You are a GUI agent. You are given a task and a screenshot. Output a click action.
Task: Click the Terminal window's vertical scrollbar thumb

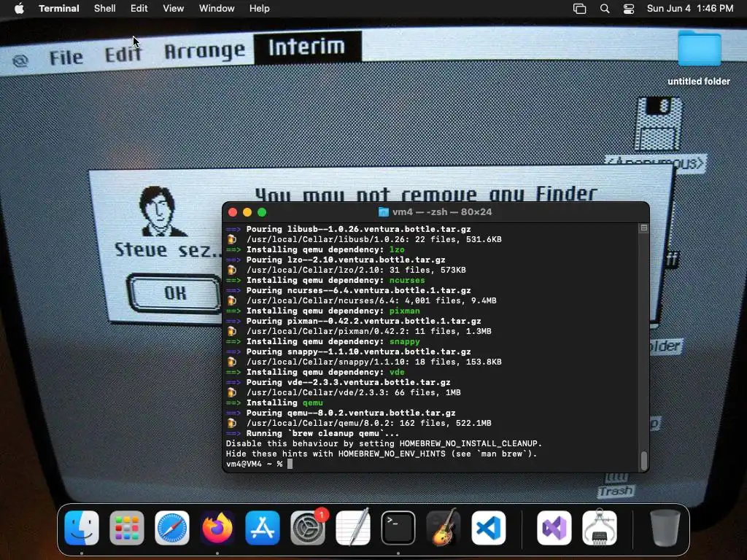coord(643,461)
